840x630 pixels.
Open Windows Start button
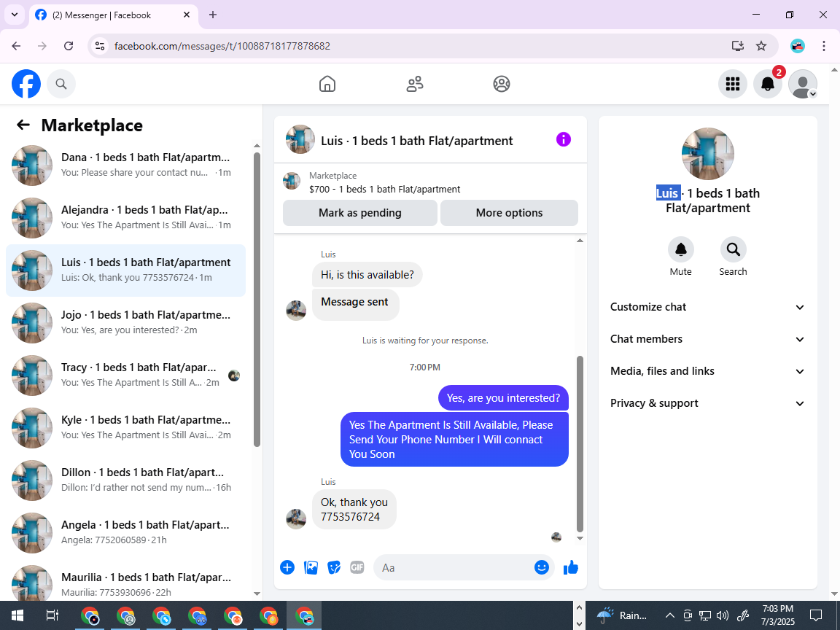pyautogui.click(x=17, y=615)
